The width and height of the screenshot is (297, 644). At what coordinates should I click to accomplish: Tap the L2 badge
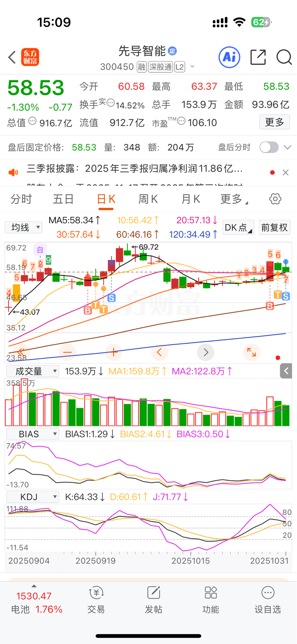click(180, 67)
